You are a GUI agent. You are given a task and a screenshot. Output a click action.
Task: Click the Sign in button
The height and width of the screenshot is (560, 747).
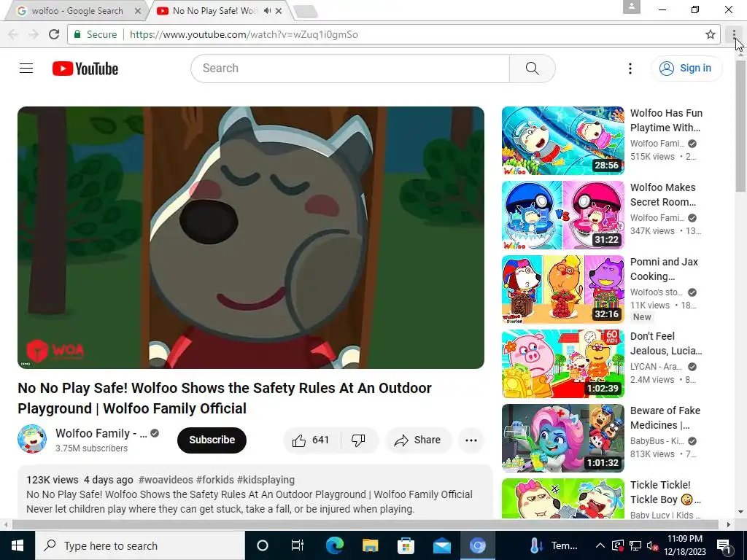(x=686, y=69)
